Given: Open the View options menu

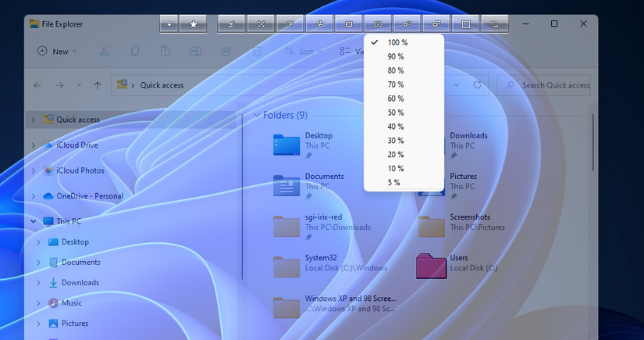Looking at the screenshot, I should pyautogui.click(x=351, y=52).
